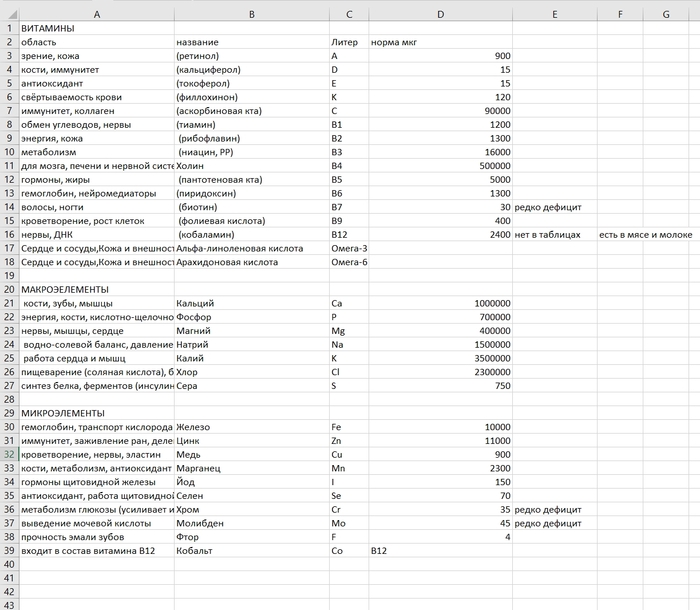Select row 19 header
Image resolution: width=700 pixels, height=610 pixels.
pyautogui.click(x=9, y=276)
